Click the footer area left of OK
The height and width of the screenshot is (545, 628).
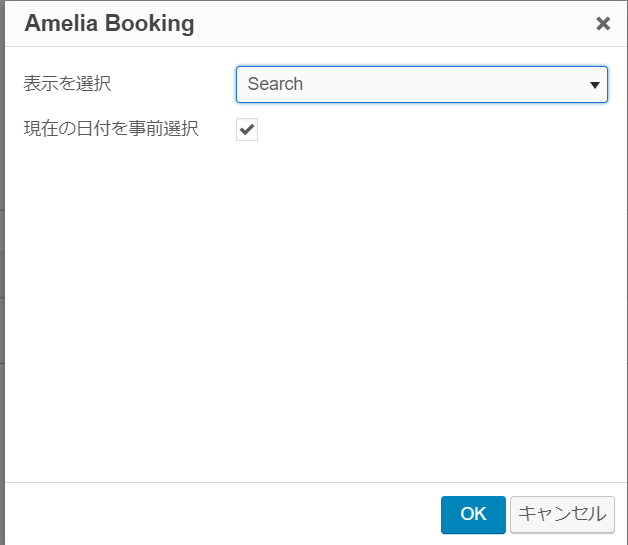click(x=220, y=515)
